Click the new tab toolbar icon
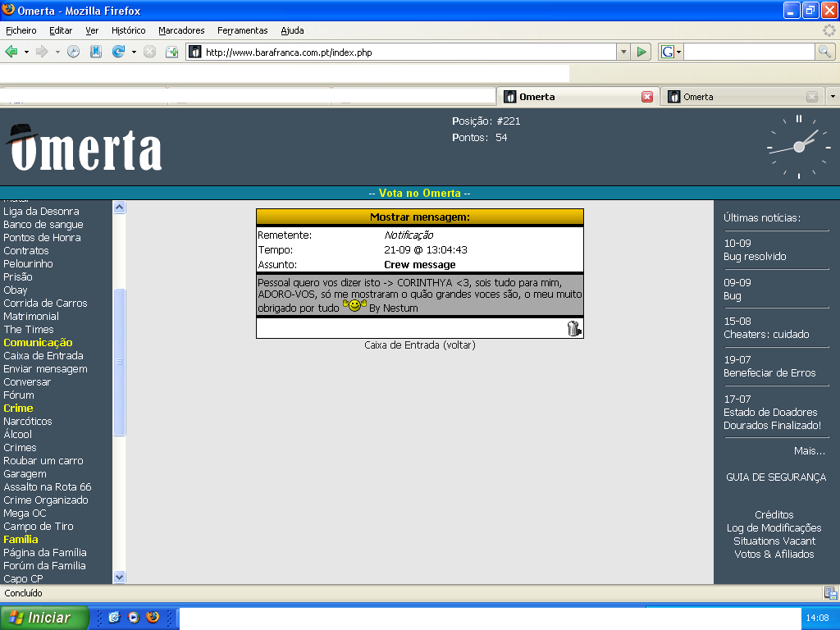 pos(171,52)
